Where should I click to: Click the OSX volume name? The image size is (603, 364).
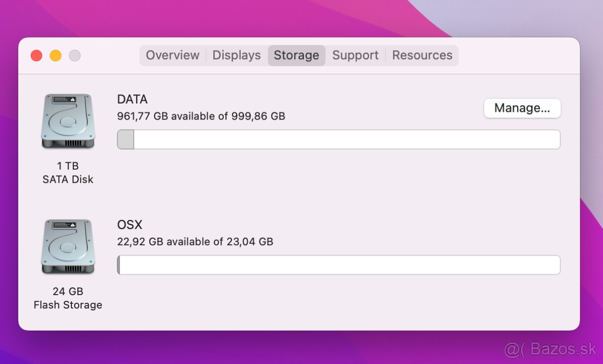click(x=130, y=225)
